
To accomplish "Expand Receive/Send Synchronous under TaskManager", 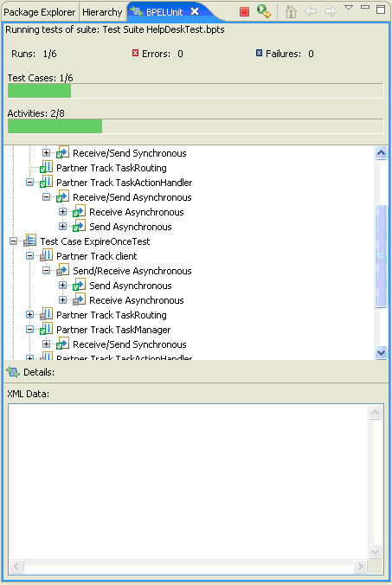I will pos(46,344).
